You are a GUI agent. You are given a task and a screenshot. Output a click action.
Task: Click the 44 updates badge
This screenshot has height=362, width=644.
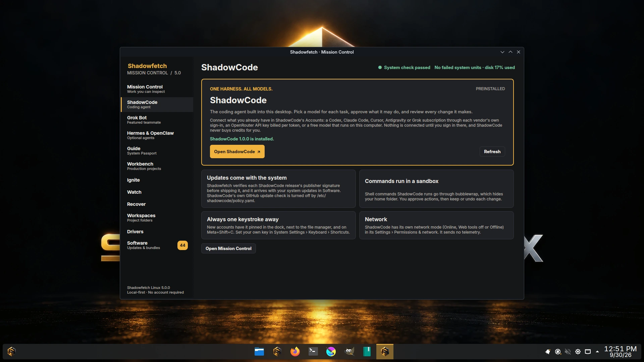(182, 245)
